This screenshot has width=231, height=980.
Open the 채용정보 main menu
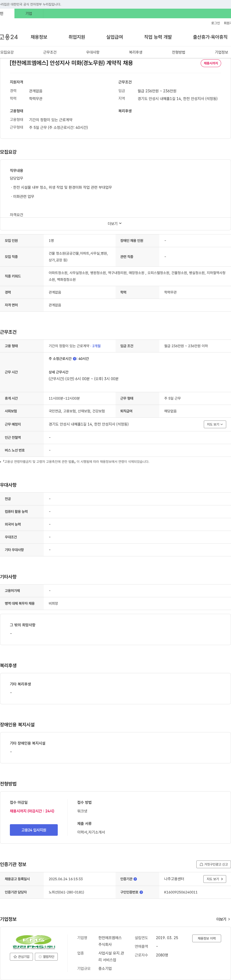[x=39, y=37]
